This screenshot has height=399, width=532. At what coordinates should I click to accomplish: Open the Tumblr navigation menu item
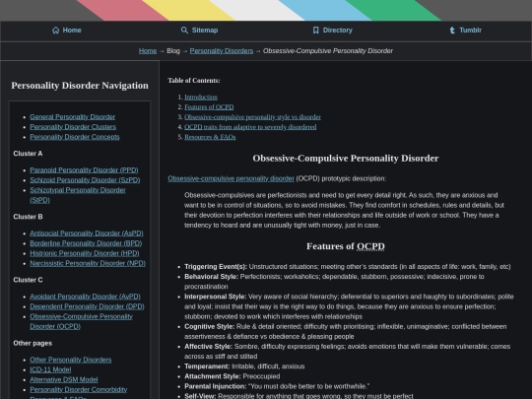pyautogui.click(x=465, y=31)
